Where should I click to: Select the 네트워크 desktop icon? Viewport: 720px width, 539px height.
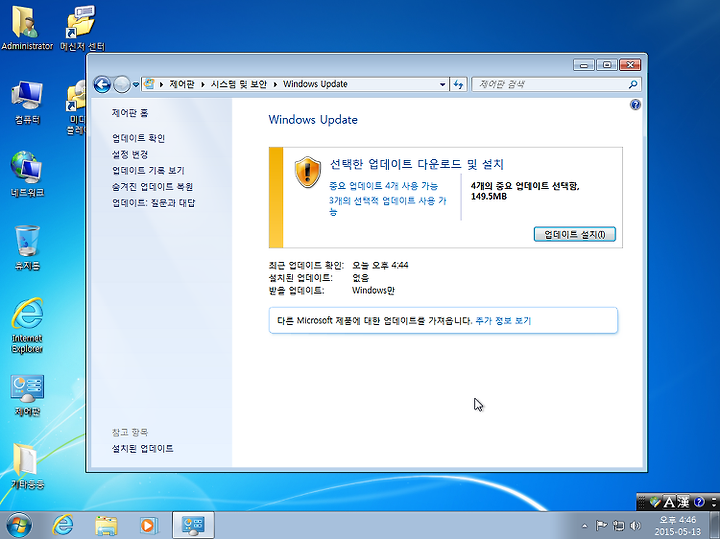pos(27,174)
